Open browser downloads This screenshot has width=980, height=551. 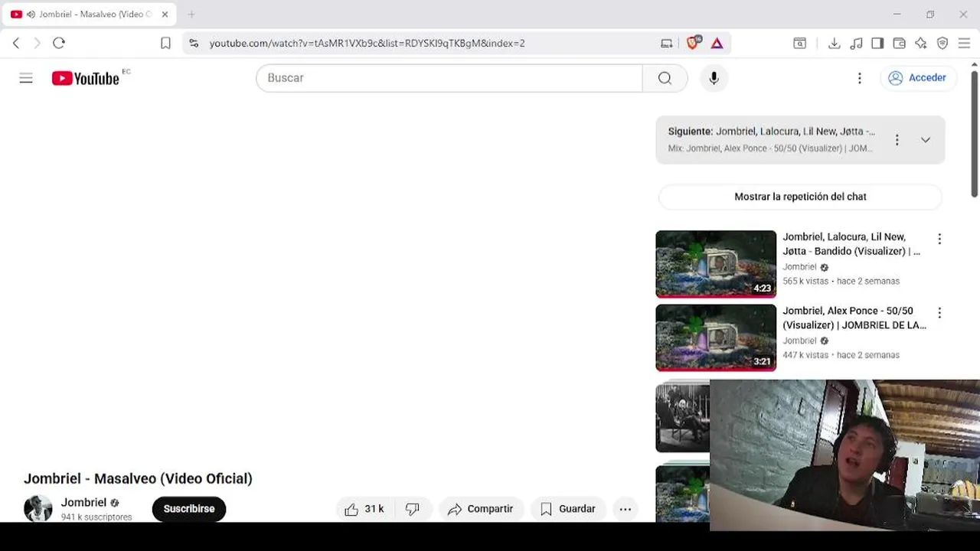[835, 43]
